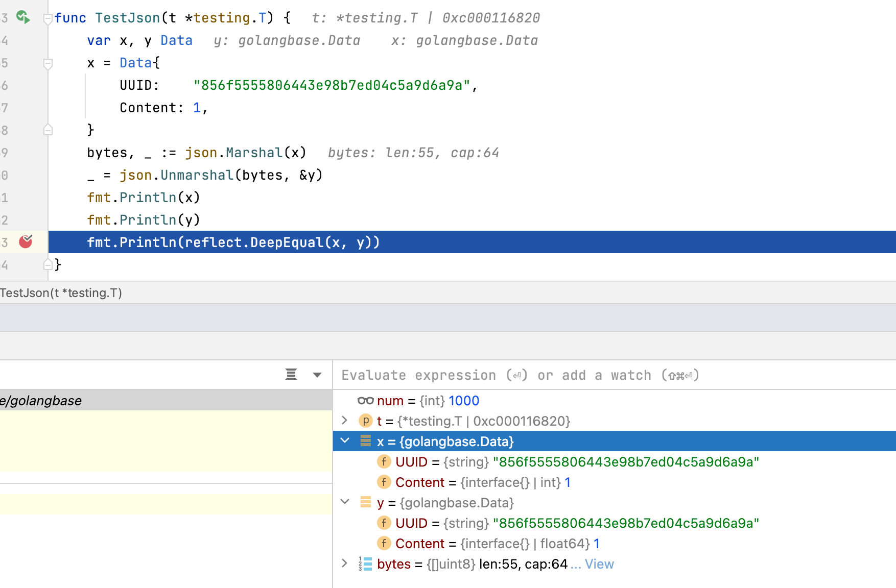Click Content: 1 field line in editor

(x=163, y=108)
